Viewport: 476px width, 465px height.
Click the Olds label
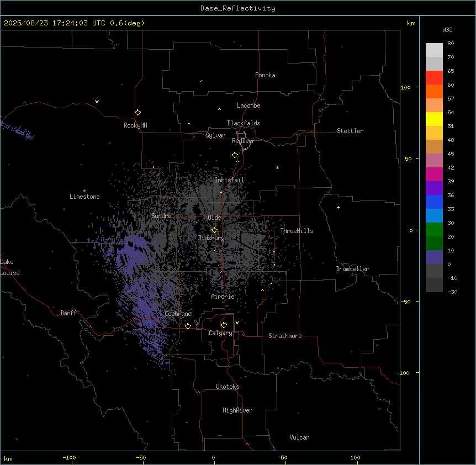coord(214,218)
